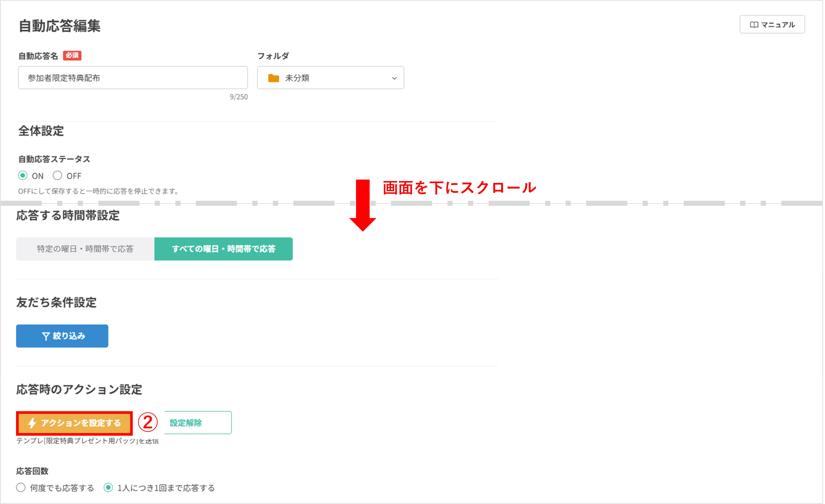
Task: Click the 設定解除 button
Action: coord(197,423)
